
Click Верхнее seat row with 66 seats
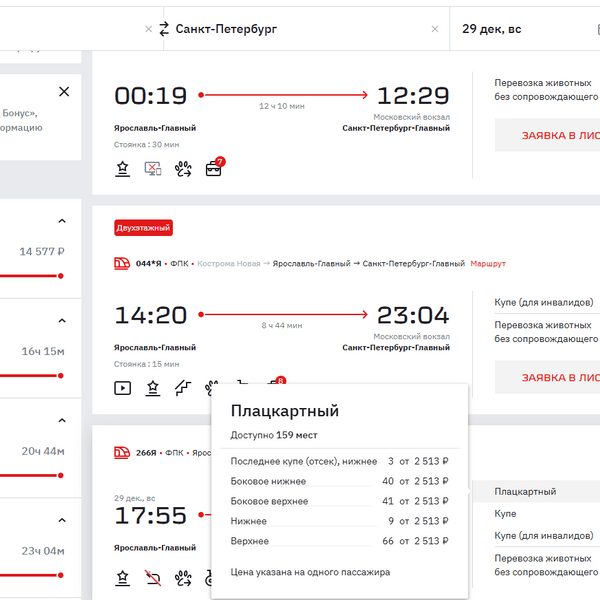click(339, 541)
